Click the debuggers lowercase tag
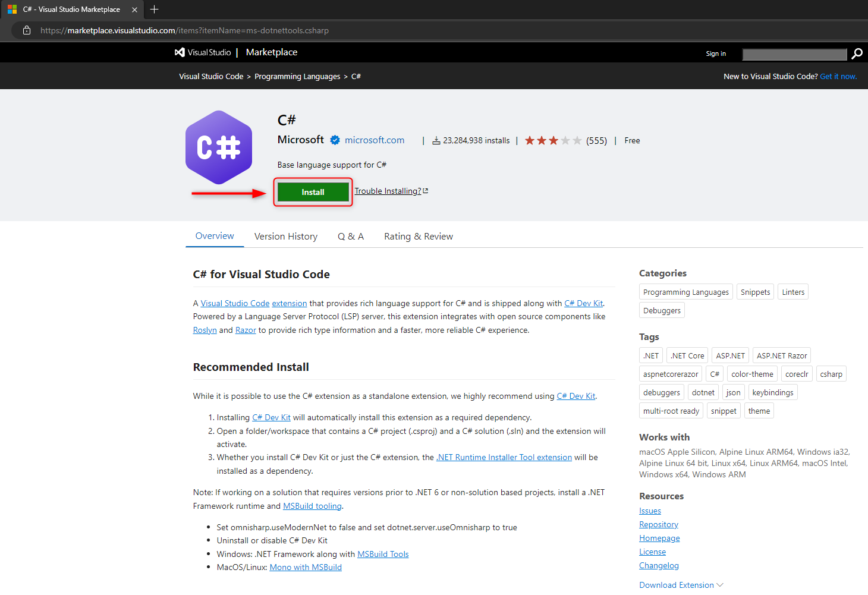 coord(662,392)
